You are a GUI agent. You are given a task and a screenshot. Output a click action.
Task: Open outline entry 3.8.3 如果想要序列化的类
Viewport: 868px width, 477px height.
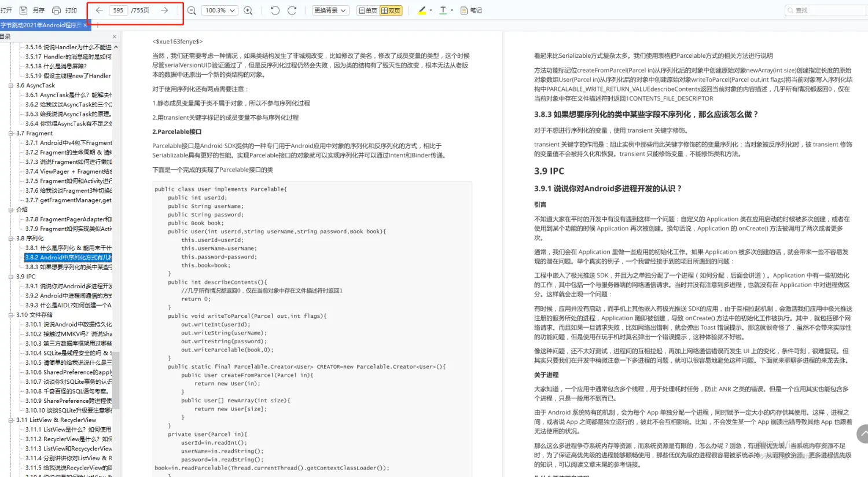click(68, 267)
